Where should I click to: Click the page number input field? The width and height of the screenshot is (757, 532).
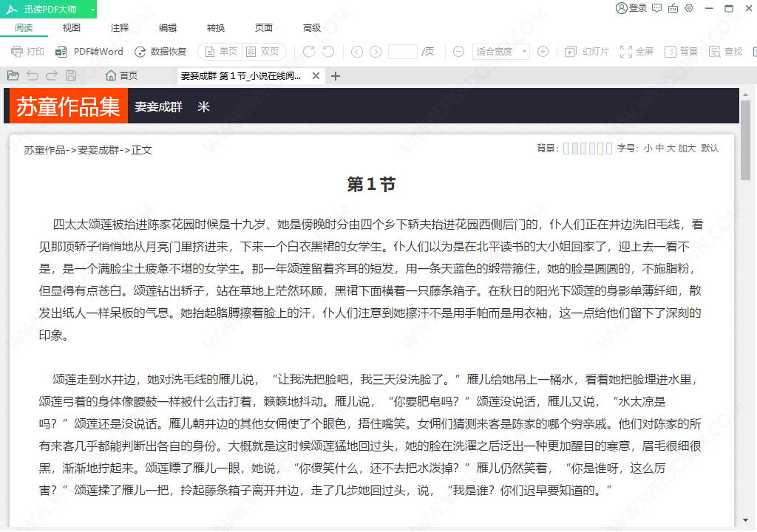[403, 52]
